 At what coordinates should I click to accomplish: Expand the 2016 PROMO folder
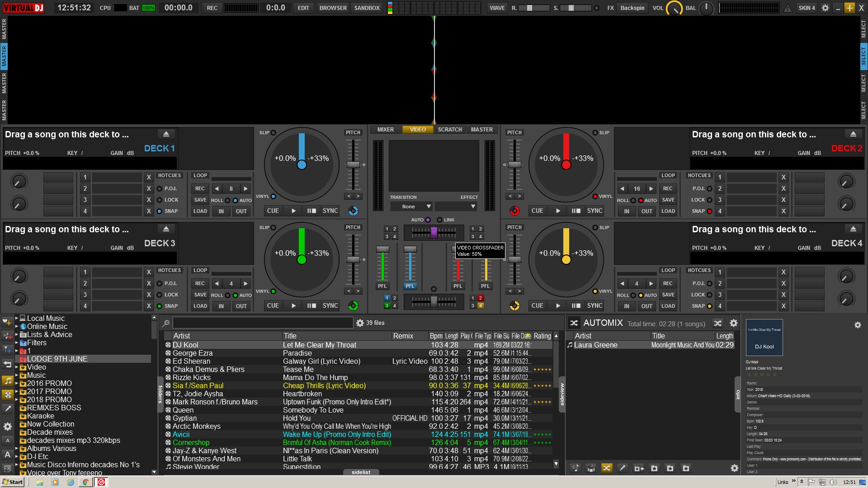(x=17, y=384)
